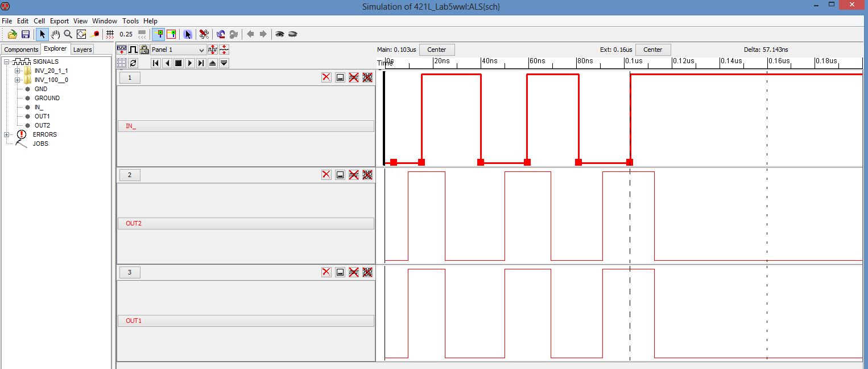Click Center button beside Main time
The width and height of the screenshot is (868, 369).
point(437,50)
